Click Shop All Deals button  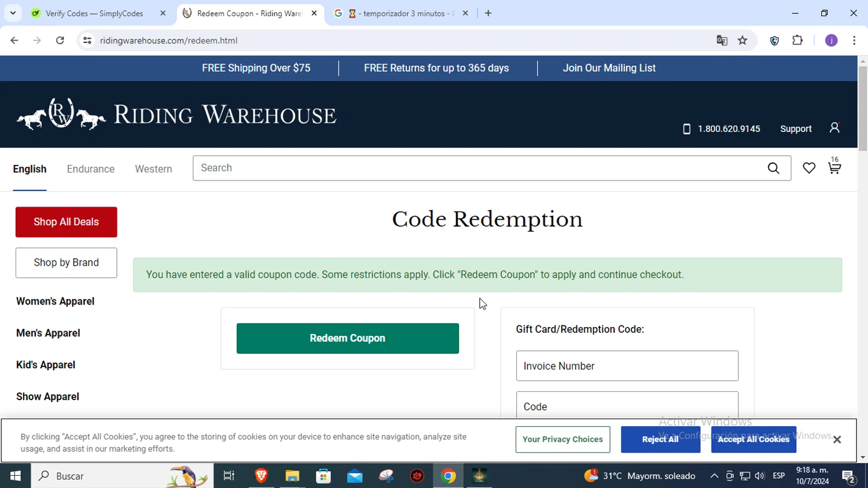(66, 222)
